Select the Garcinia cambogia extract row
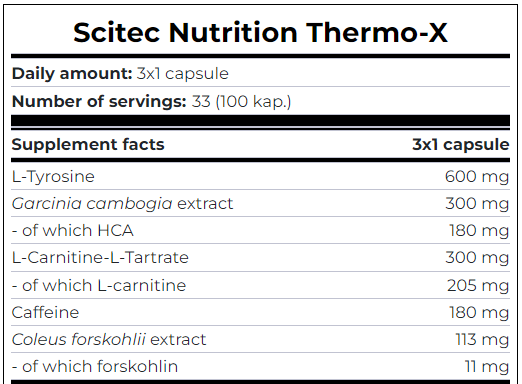The height and width of the screenshot is (384, 522). tap(261, 203)
